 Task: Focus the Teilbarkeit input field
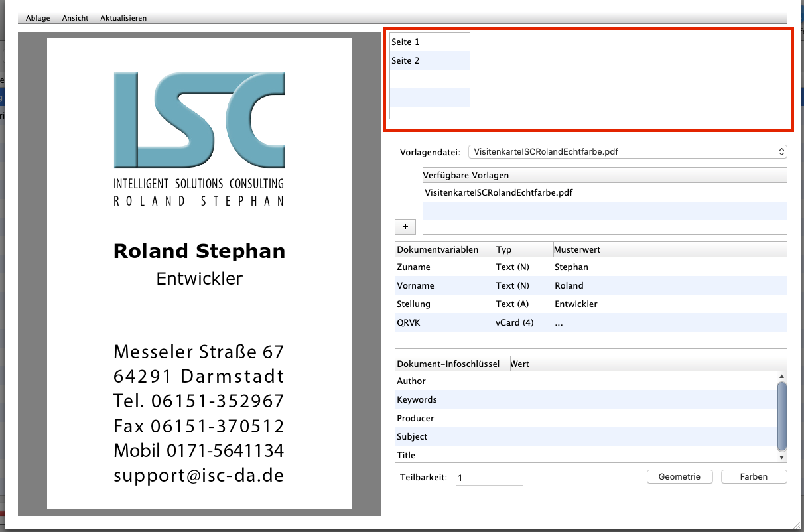[490, 478]
